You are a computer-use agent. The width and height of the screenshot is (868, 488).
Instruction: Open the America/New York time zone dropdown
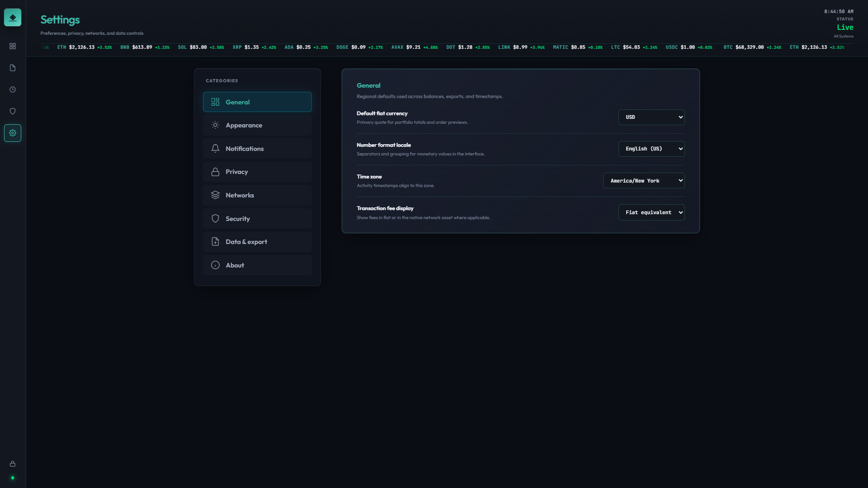[643, 180]
